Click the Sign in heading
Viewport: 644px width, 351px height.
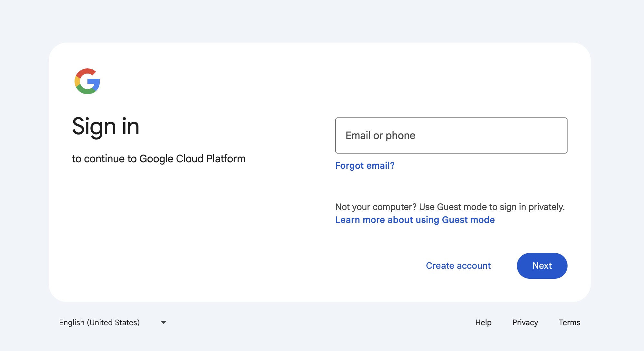point(106,126)
